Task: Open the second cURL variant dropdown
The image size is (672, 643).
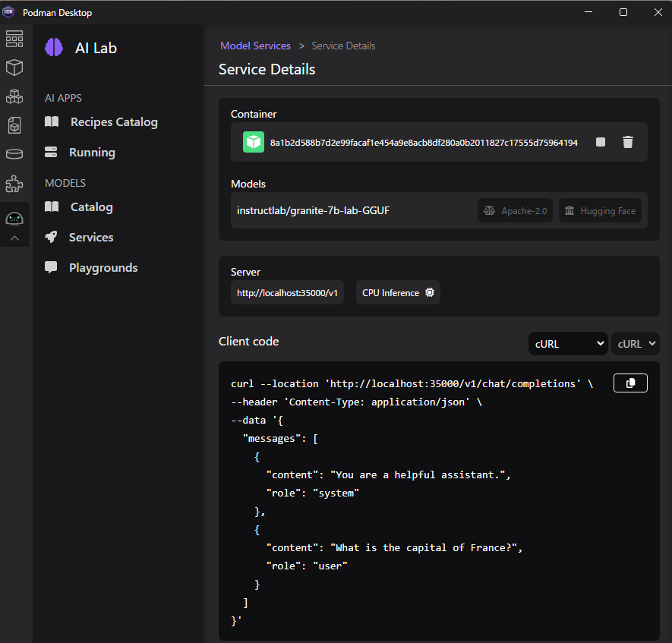Action: tap(635, 344)
